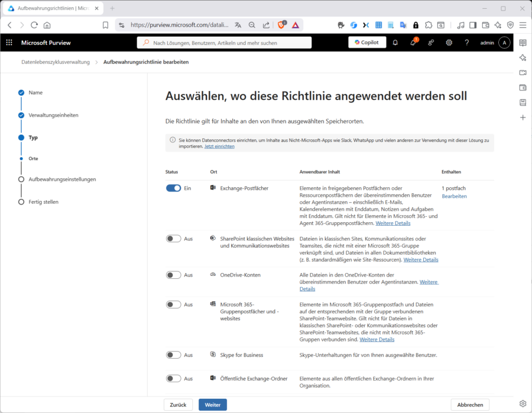Open help via the question mark icon
This screenshot has width=532, height=413.
(466, 42)
